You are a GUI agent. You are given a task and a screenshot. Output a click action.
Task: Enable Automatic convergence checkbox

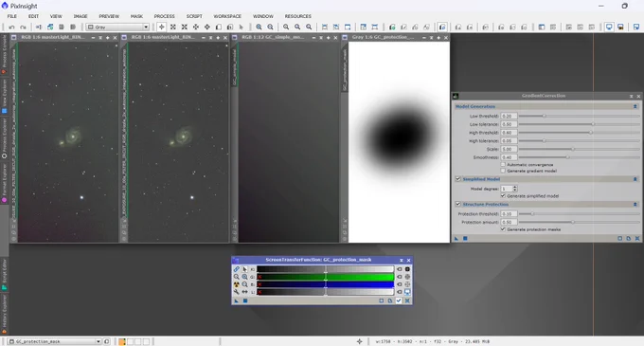(x=503, y=164)
